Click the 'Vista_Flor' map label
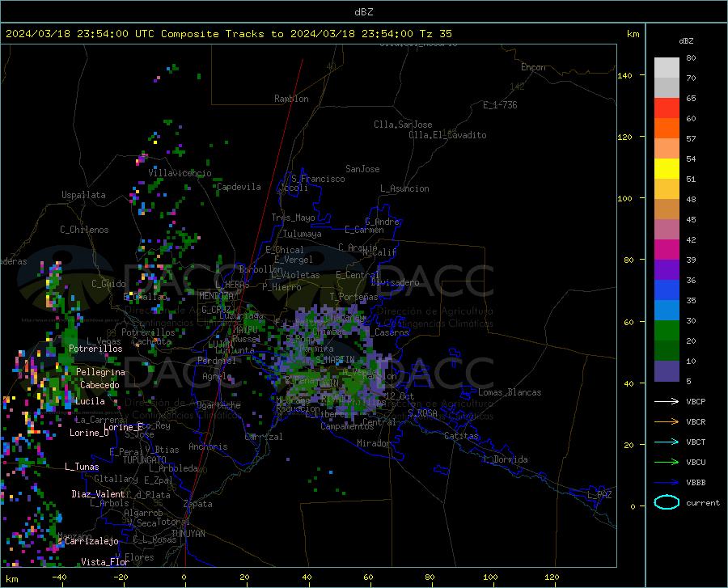 pos(105,562)
